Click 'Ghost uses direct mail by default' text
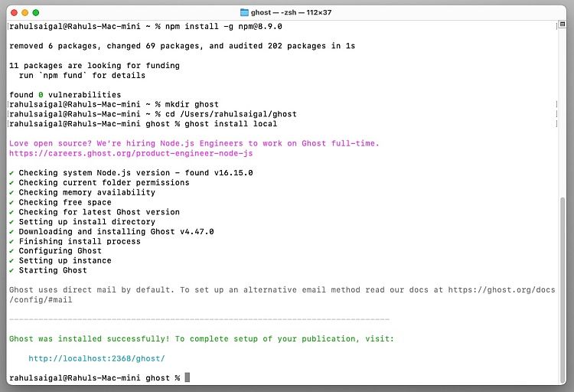Viewport: 574px width, 392px height. pos(92,289)
